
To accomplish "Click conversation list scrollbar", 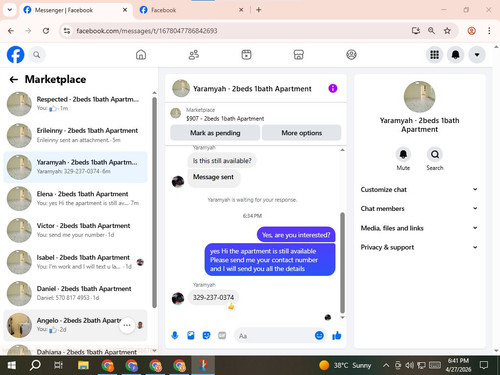I will tap(154, 203).
